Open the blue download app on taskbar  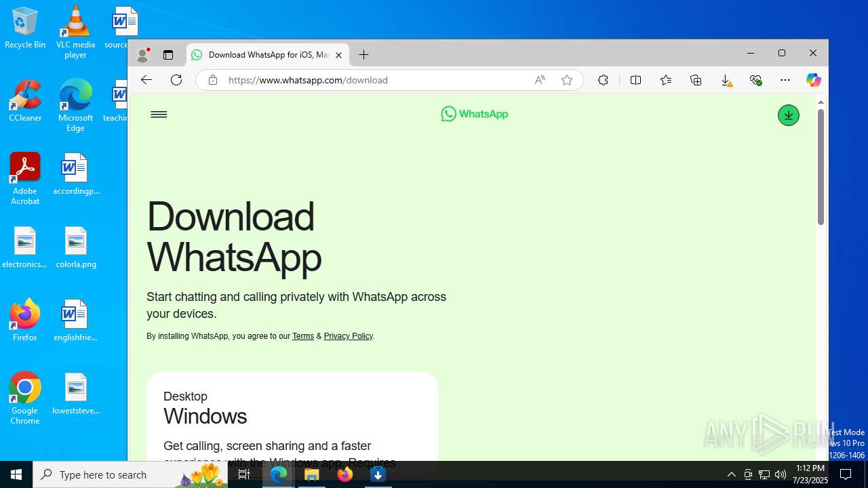378,474
